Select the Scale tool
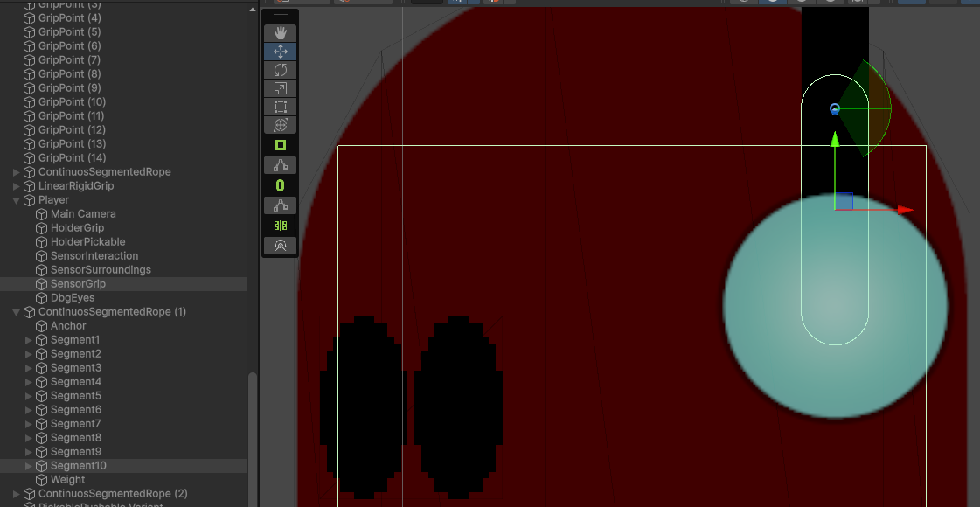980x507 pixels. click(280, 87)
